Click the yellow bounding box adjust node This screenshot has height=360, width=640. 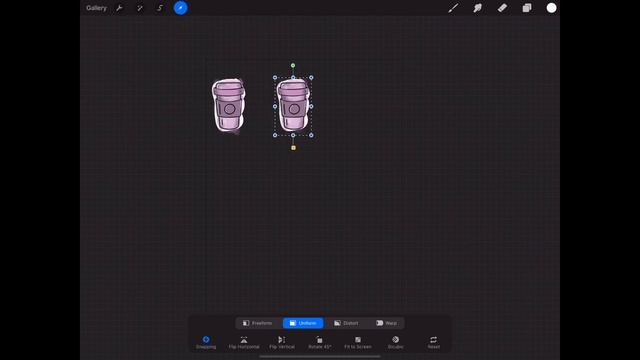tap(293, 148)
